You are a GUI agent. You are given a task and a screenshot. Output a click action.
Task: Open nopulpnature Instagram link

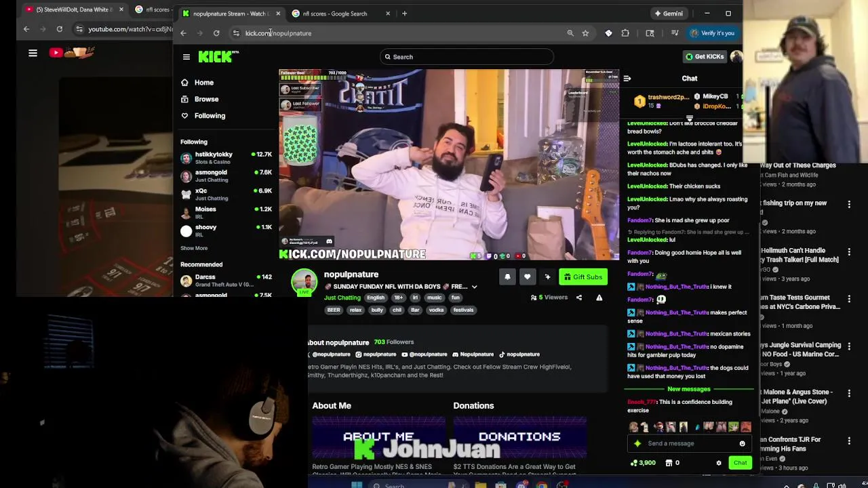[376, 354]
